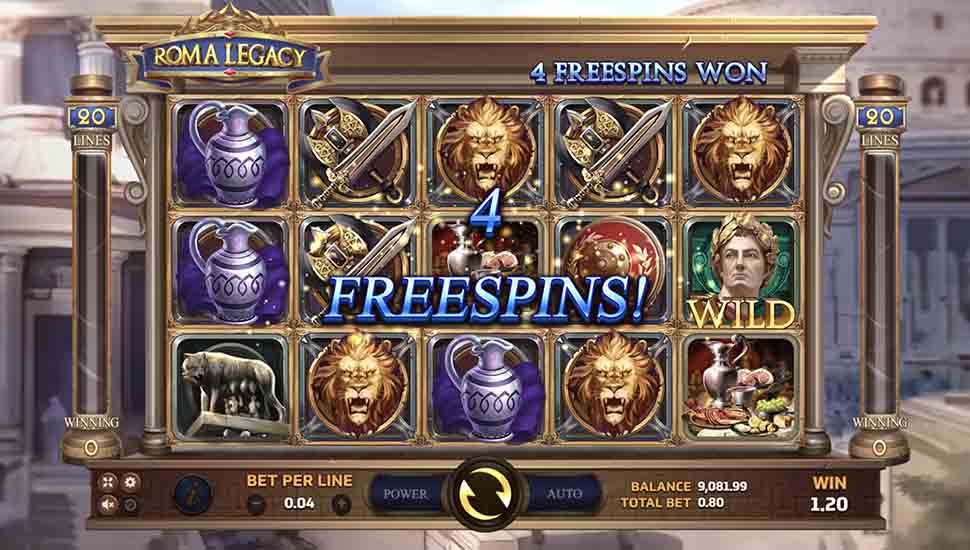
Task: Select the feast food symbol in last reel
Action: click(x=740, y=387)
